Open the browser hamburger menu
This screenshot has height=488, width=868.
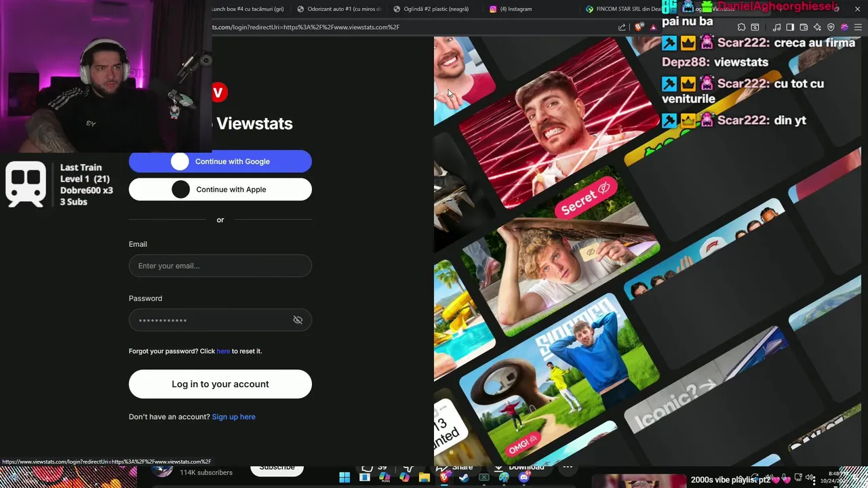[858, 27]
